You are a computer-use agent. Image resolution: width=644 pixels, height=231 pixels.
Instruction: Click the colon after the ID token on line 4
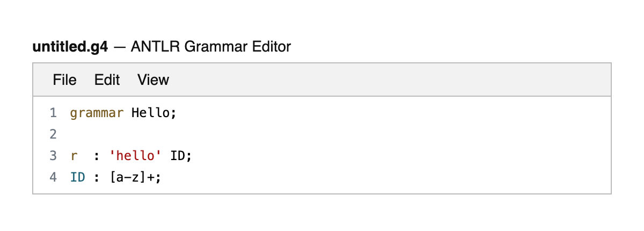click(97, 177)
